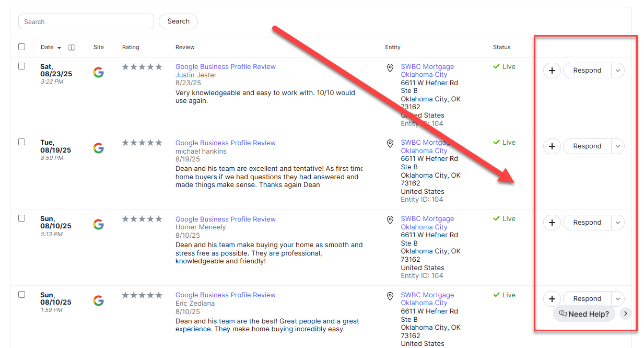Click Google logo in Justin Jester row
The height and width of the screenshot is (348, 644).
[x=98, y=72]
